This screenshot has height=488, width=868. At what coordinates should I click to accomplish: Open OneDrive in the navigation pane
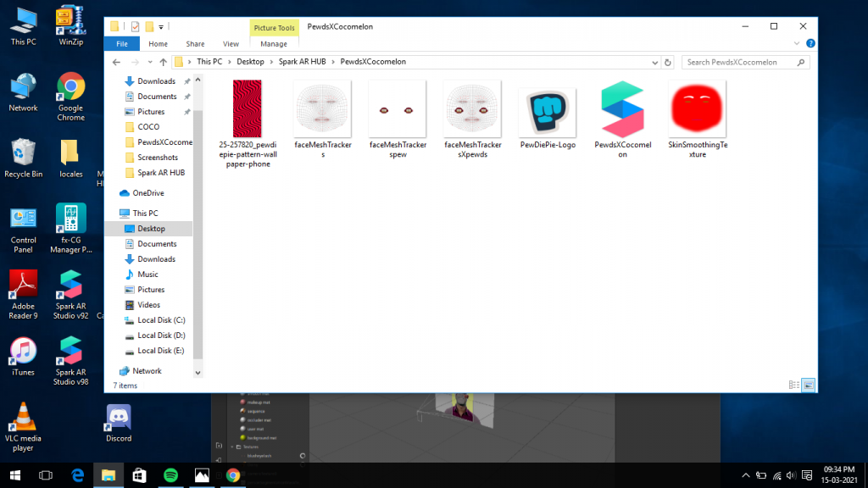coord(142,193)
